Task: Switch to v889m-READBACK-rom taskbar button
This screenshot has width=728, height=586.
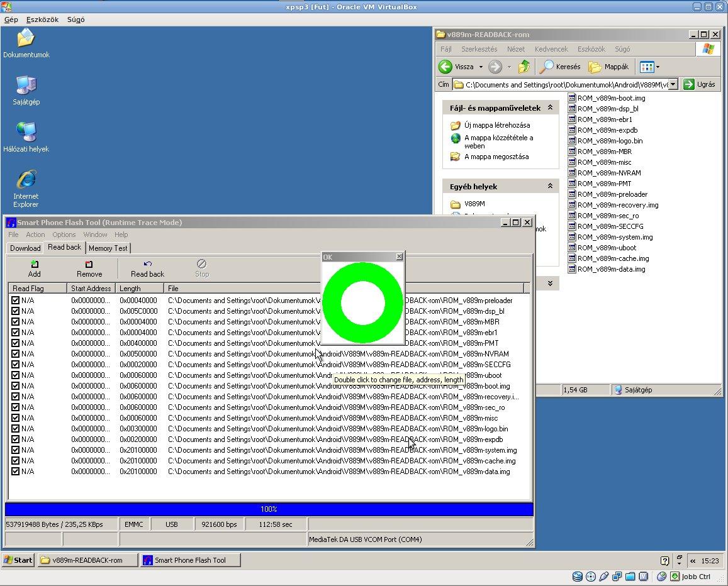Action: coord(87,560)
